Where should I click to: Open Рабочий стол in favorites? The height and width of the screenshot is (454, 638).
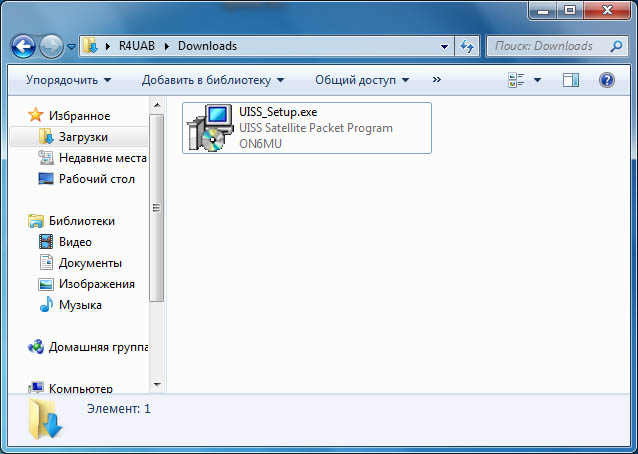pyautogui.click(x=97, y=179)
